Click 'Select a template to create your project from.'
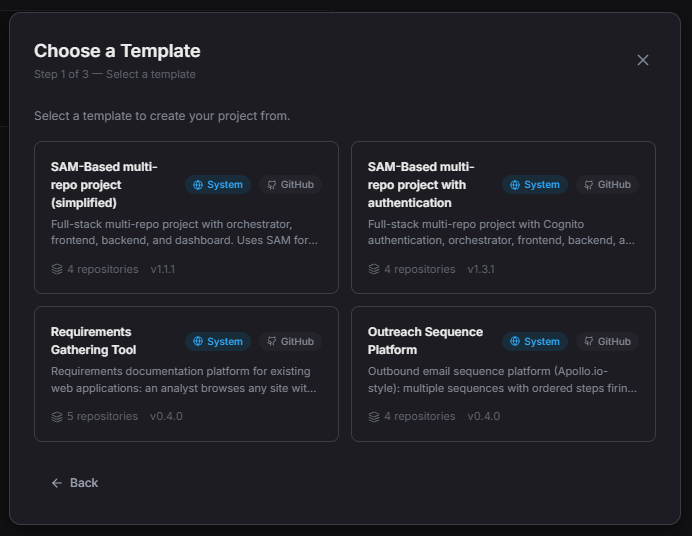The height and width of the screenshot is (536, 692). (162, 116)
